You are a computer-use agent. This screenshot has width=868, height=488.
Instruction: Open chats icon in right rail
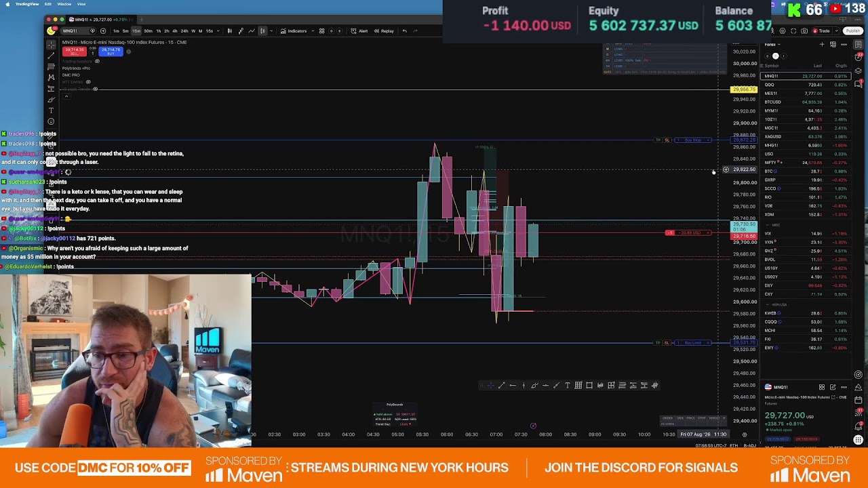click(858, 84)
